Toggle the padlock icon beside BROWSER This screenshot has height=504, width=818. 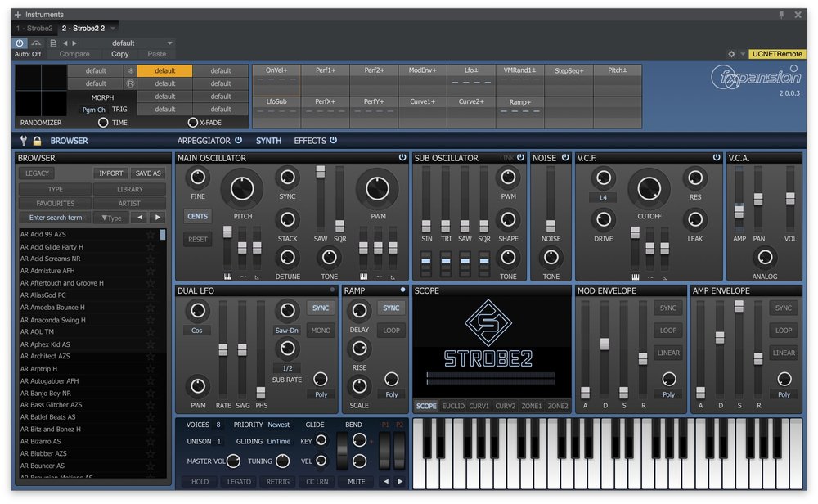37,141
